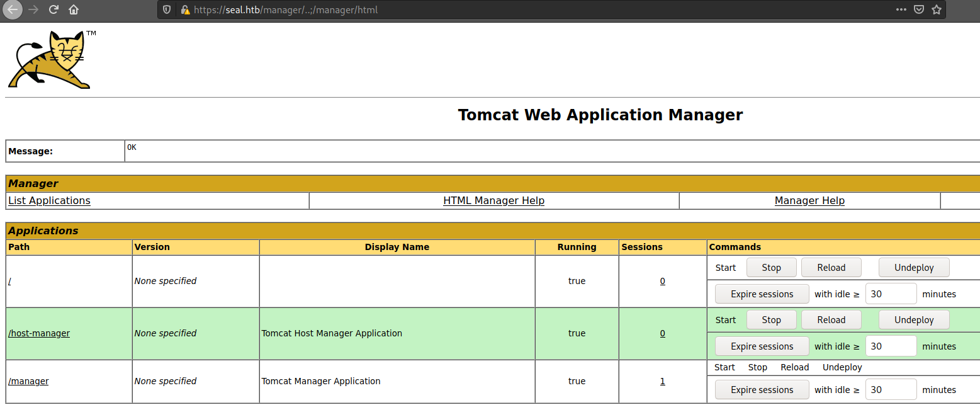Reload the root "/" application
Viewport: 980px width, 405px height.
831,268
